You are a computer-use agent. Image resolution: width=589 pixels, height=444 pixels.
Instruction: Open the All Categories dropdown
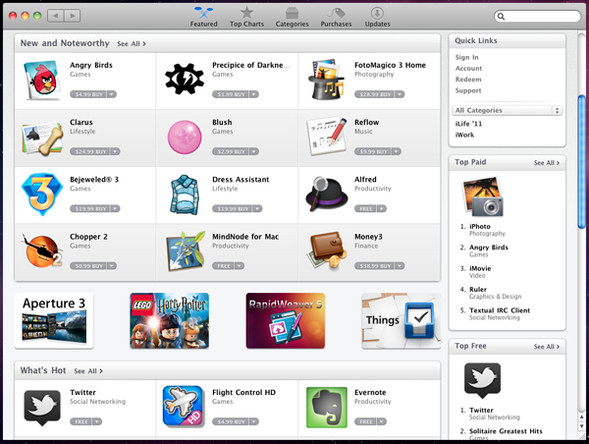507,110
